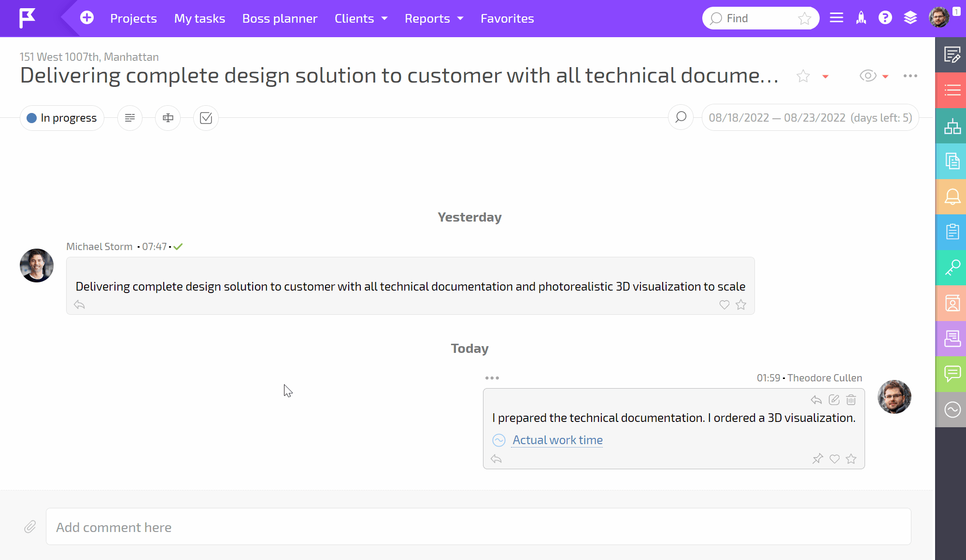The image size is (966, 560).
Task: Like Theodore Cullen's comment with the heart
Action: [x=835, y=459]
